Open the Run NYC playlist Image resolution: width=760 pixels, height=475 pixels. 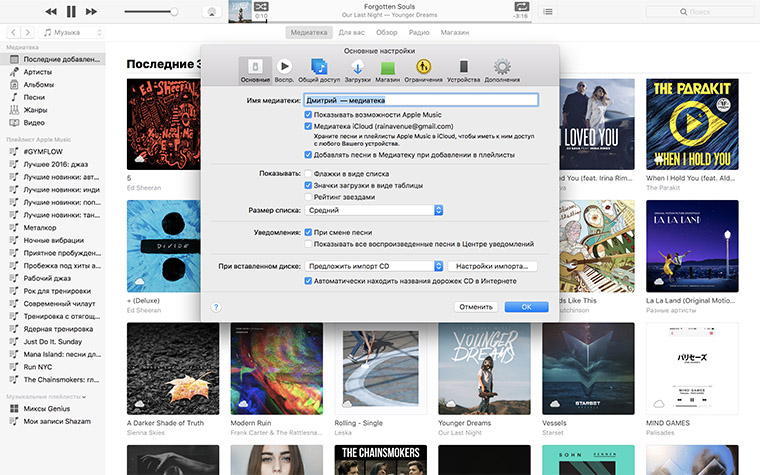coord(52,367)
